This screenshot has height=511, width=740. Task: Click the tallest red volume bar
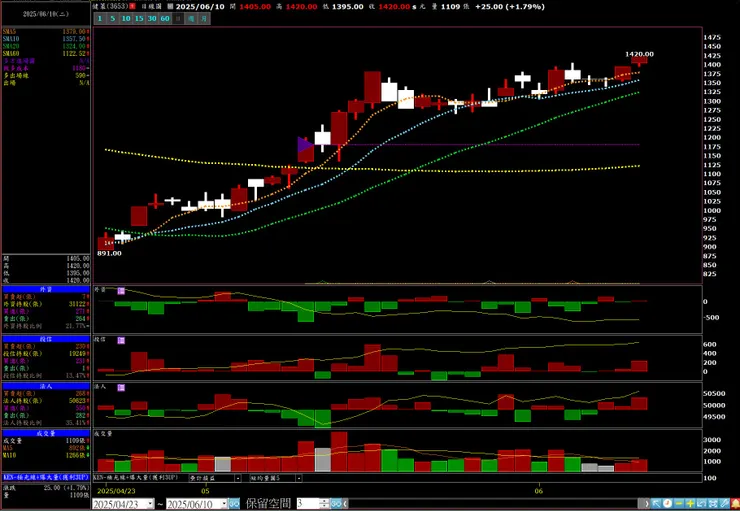339,452
